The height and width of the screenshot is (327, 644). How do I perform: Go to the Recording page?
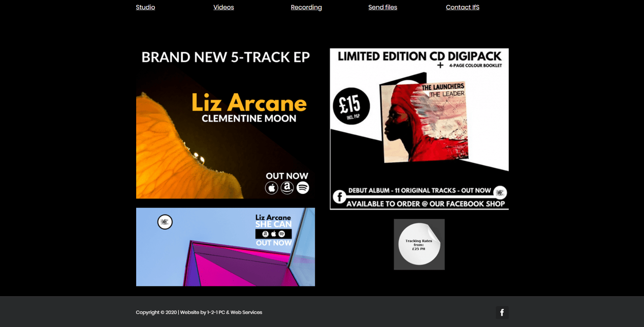(306, 7)
